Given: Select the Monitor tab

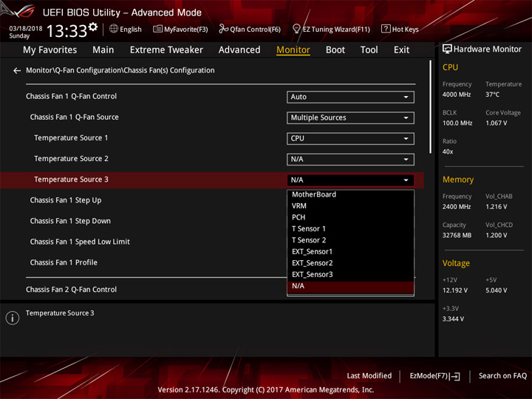Looking at the screenshot, I should point(293,50).
